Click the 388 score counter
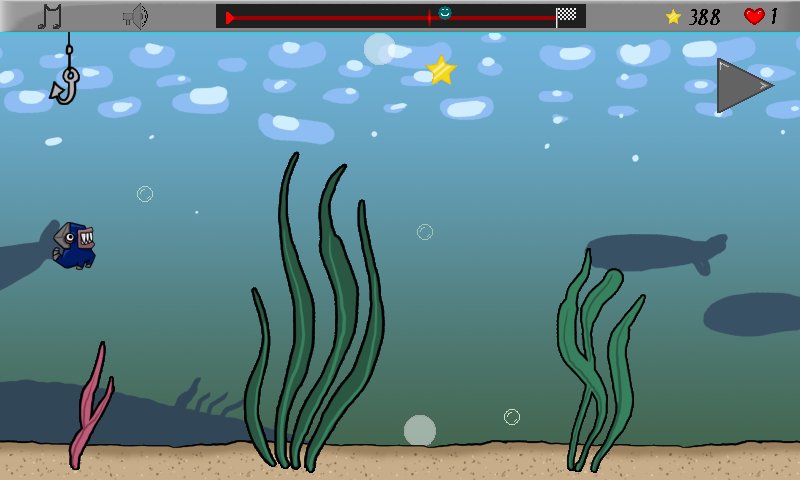This screenshot has height=480, width=800. click(x=704, y=17)
